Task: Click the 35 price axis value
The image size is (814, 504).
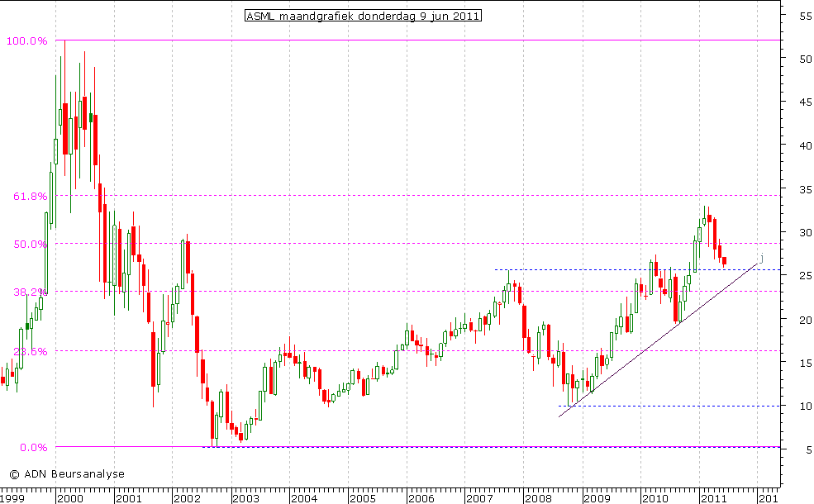Action: (x=805, y=189)
